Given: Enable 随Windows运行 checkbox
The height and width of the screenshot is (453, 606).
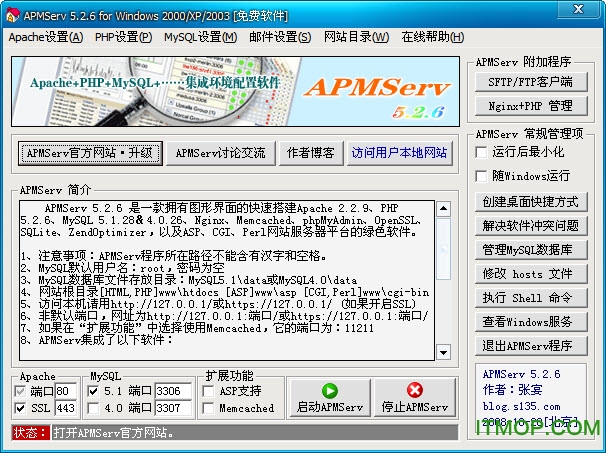Looking at the screenshot, I should pos(481,176).
